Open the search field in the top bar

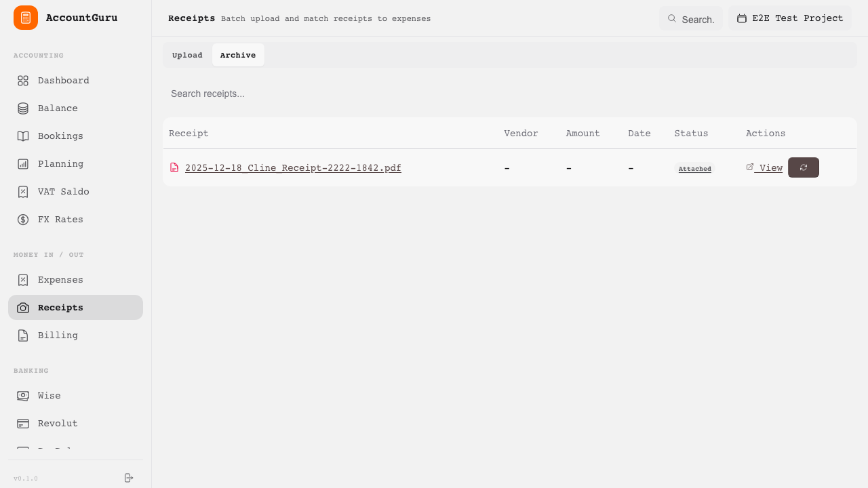690,18
